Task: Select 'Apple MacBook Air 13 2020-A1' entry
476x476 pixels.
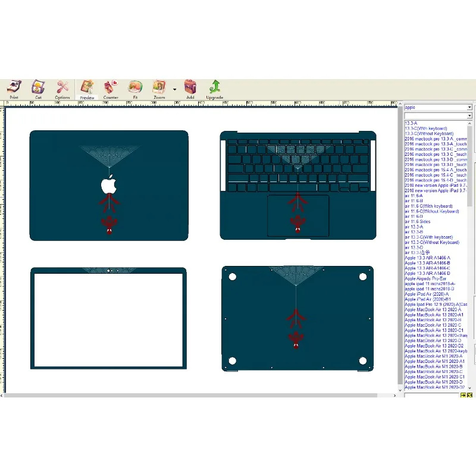Action: click(434, 315)
